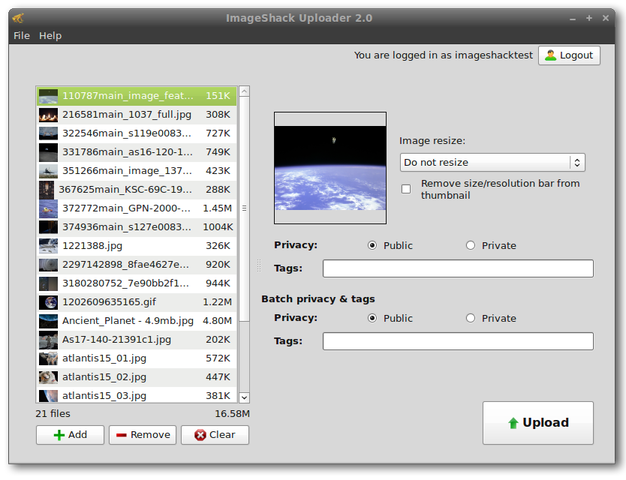Select file name 1202609635165.gif

pos(109,302)
